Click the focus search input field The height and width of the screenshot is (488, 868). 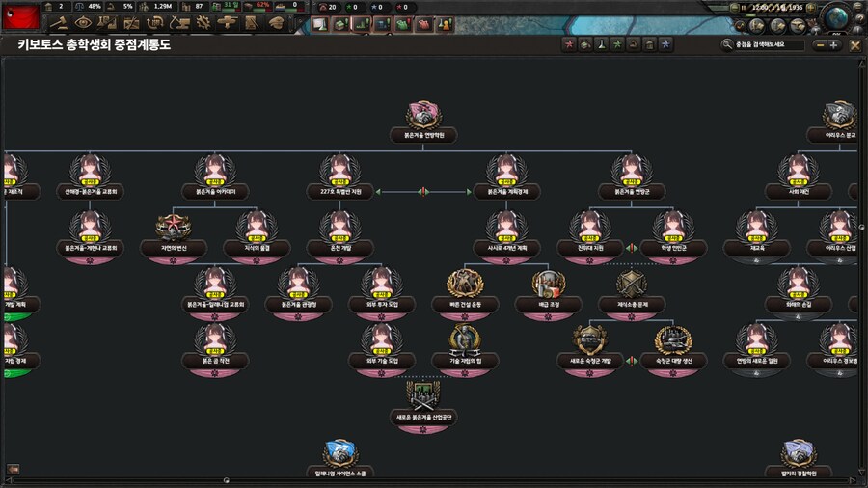(x=767, y=44)
